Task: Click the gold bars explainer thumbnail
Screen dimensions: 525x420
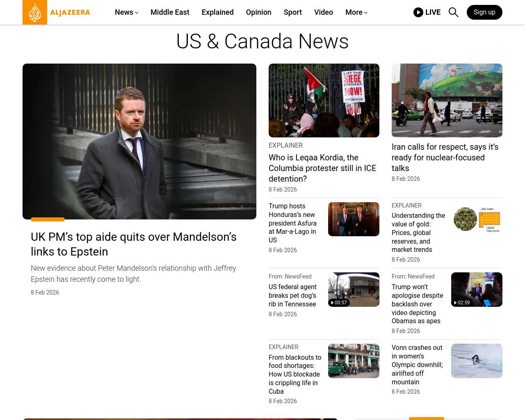Action: [x=476, y=219]
